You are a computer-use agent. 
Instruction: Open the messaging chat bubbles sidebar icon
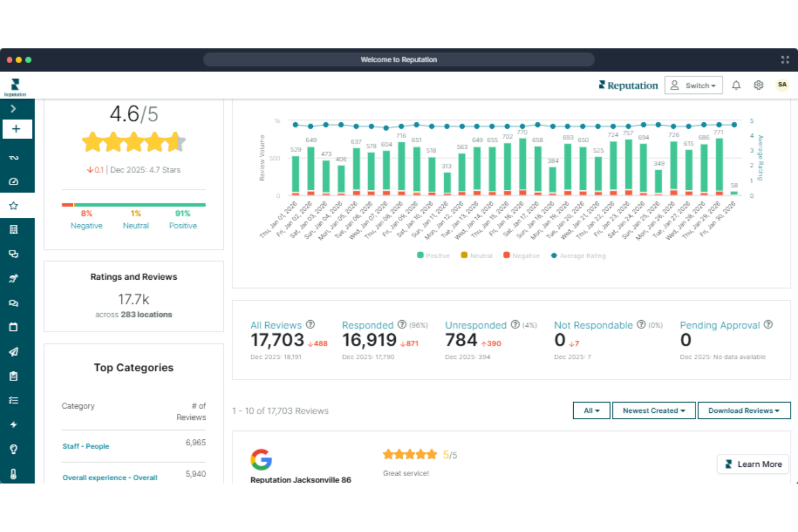click(x=14, y=303)
